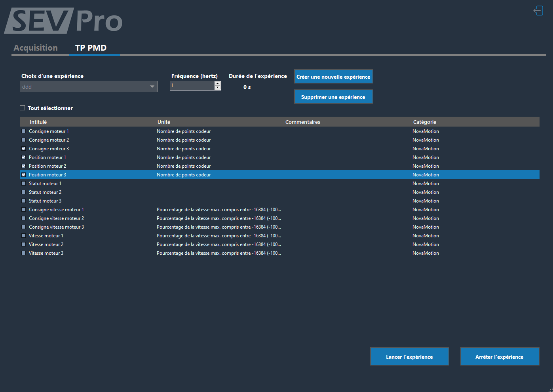Decrease frequency with the down spinner arrow
This screenshot has width=553, height=392.
pyautogui.click(x=218, y=87)
